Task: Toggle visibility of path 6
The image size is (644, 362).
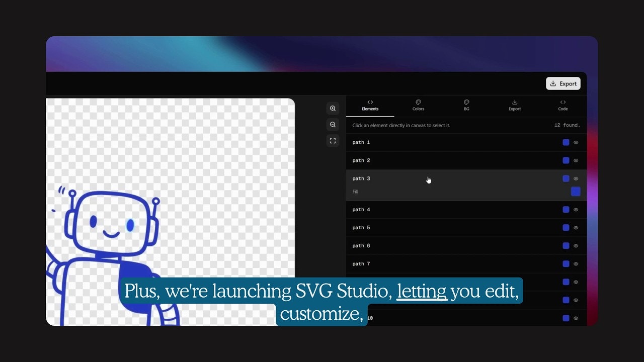Action: pos(576,246)
